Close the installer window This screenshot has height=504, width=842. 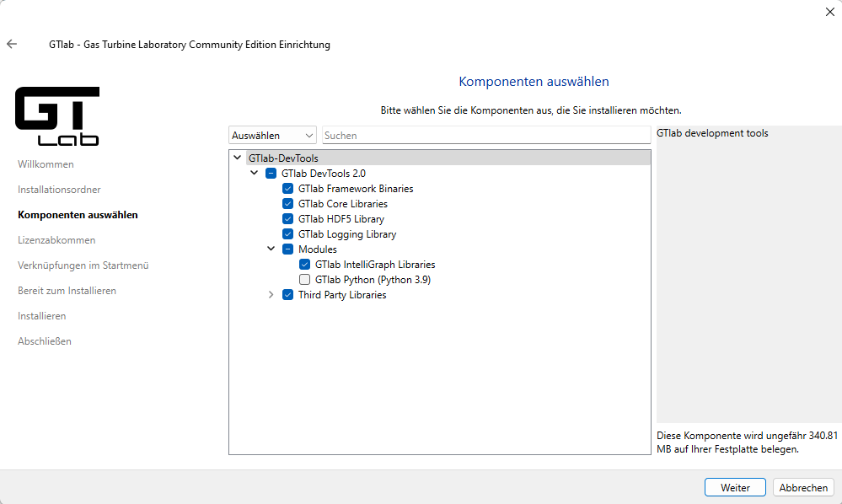click(x=829, y=12)
